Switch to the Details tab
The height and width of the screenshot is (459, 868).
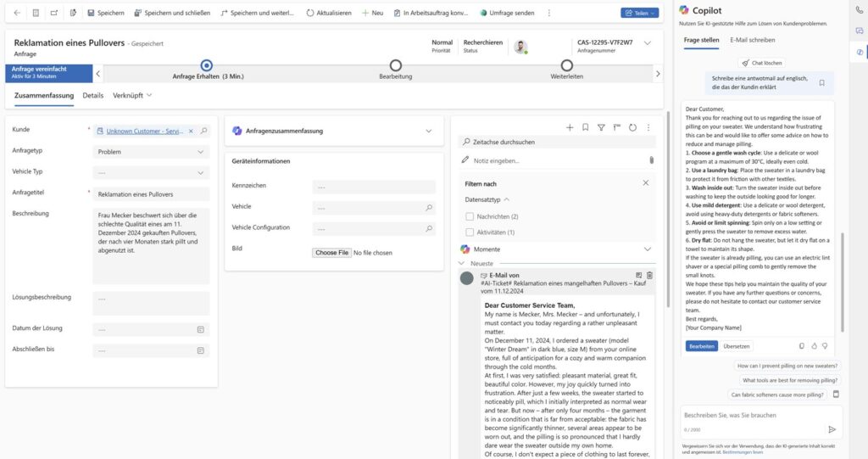tap(92, 96)
